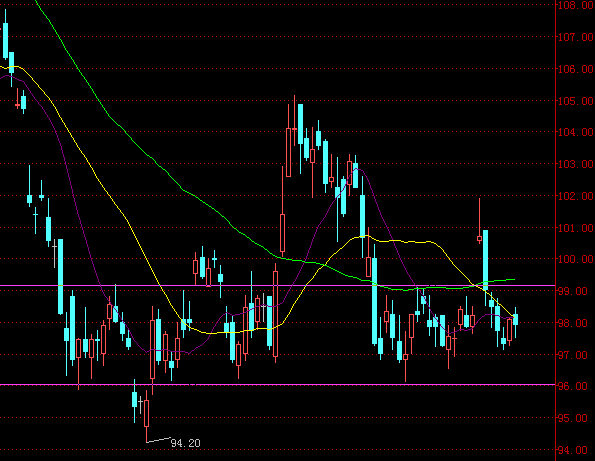Click the 101.00 price axis label
This screenshot has height=461, width=595.
tap(576, 228)
